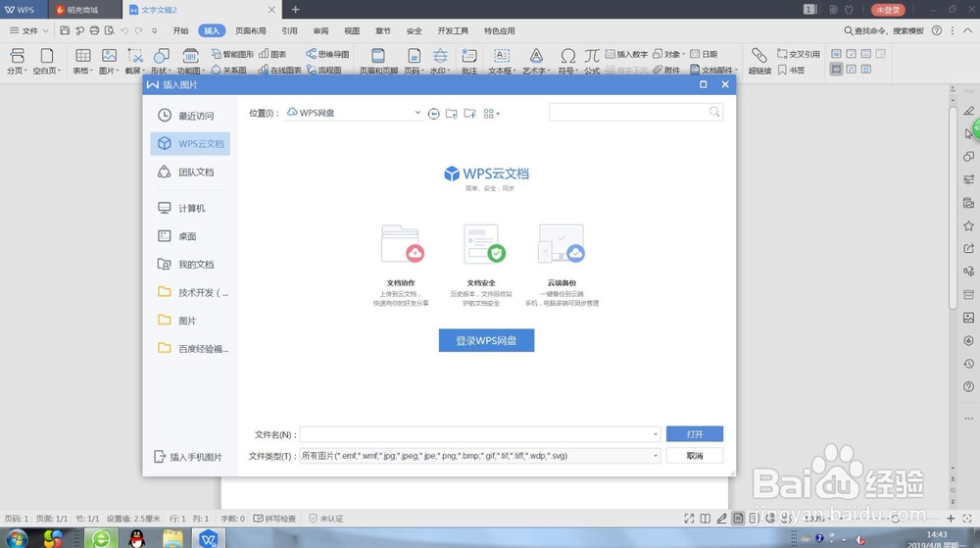Click 插入手机图片 insert phone picture

coord(188,457)
